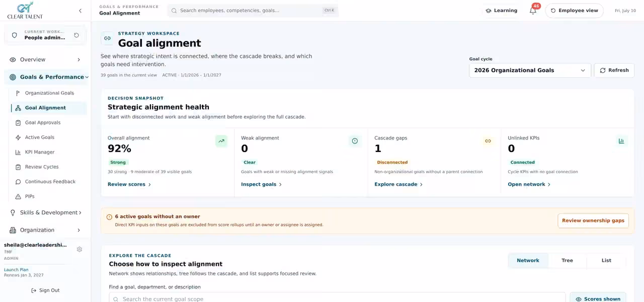Expand the Skills & Development section chevron

[x=80, y=213]
